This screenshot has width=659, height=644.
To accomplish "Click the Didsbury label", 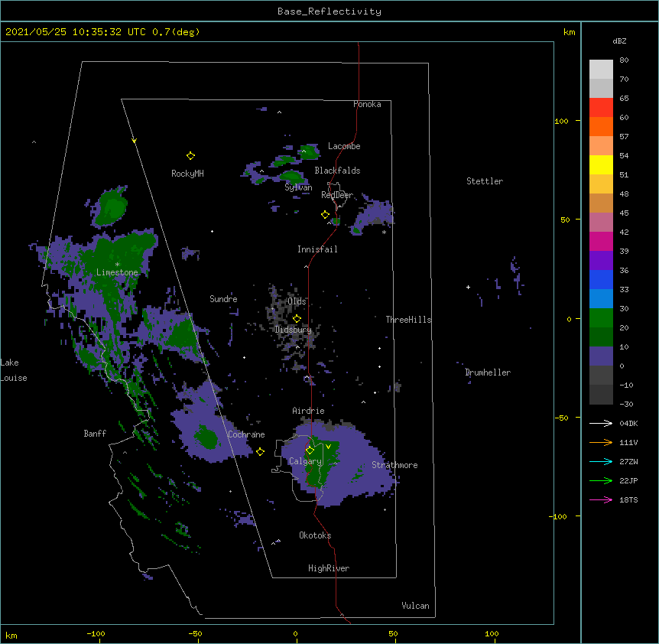I will [293, 330].
